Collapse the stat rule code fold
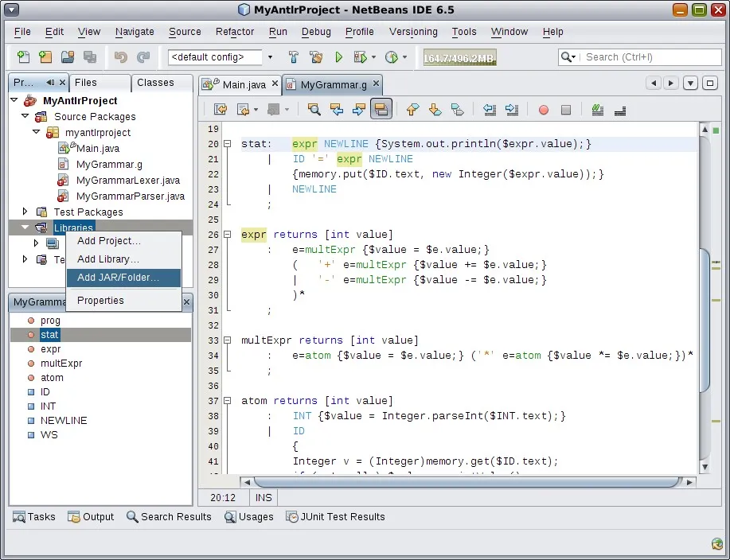Screen dimensions: 730x560 pyautogui.click(x=227, y=145)
